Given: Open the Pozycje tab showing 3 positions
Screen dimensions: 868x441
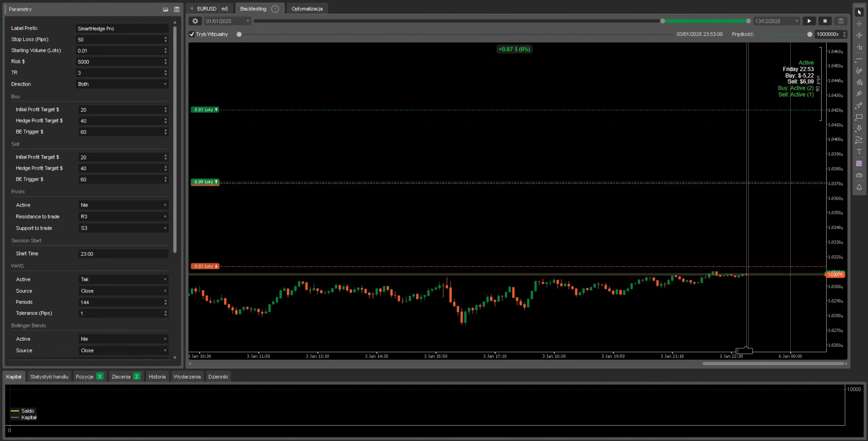Looking at the screenshot, I should click(89, 376).
